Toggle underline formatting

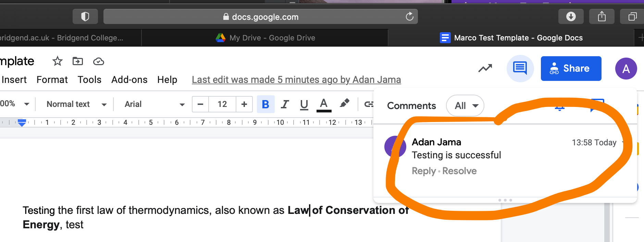pyautogui.click(x=304, y=104)
